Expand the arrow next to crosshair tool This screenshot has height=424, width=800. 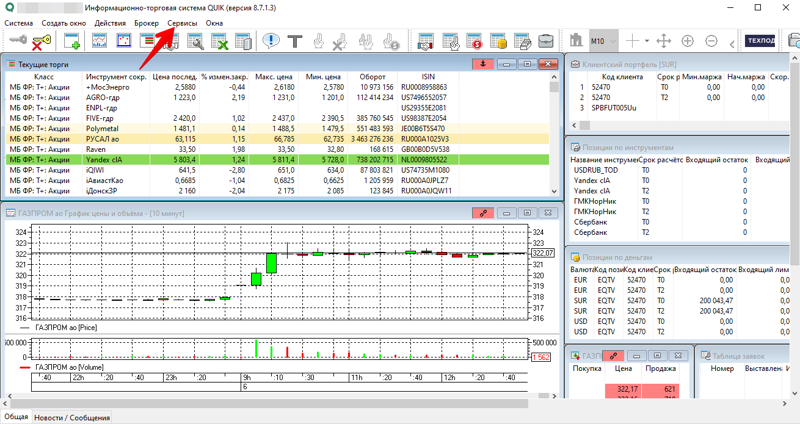[646, 41]
